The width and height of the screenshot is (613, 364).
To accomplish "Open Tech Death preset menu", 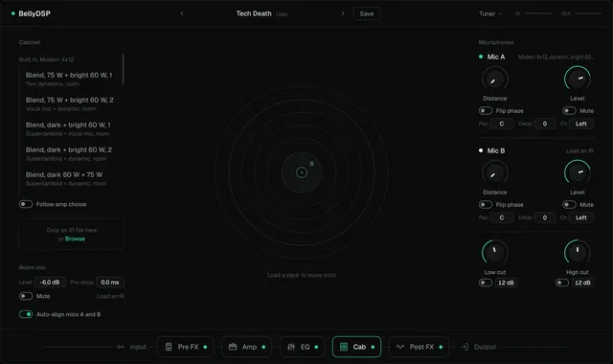I will (261, 13).
